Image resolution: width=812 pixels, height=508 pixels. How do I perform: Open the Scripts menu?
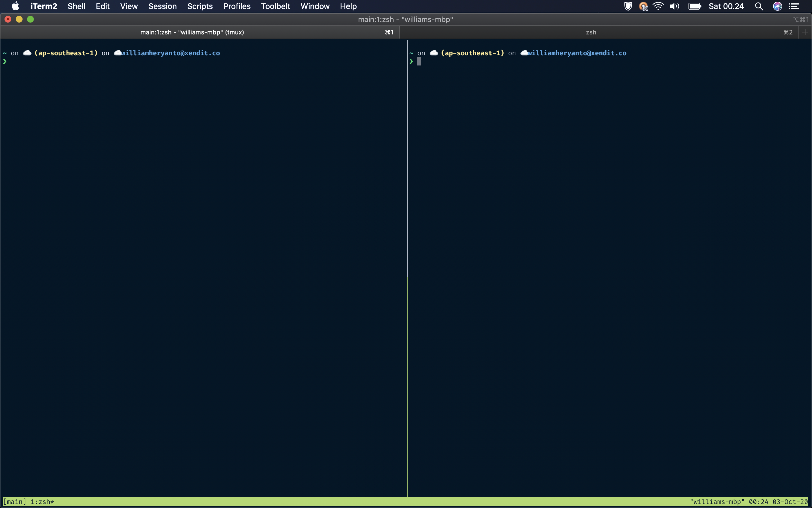point(200,6)
